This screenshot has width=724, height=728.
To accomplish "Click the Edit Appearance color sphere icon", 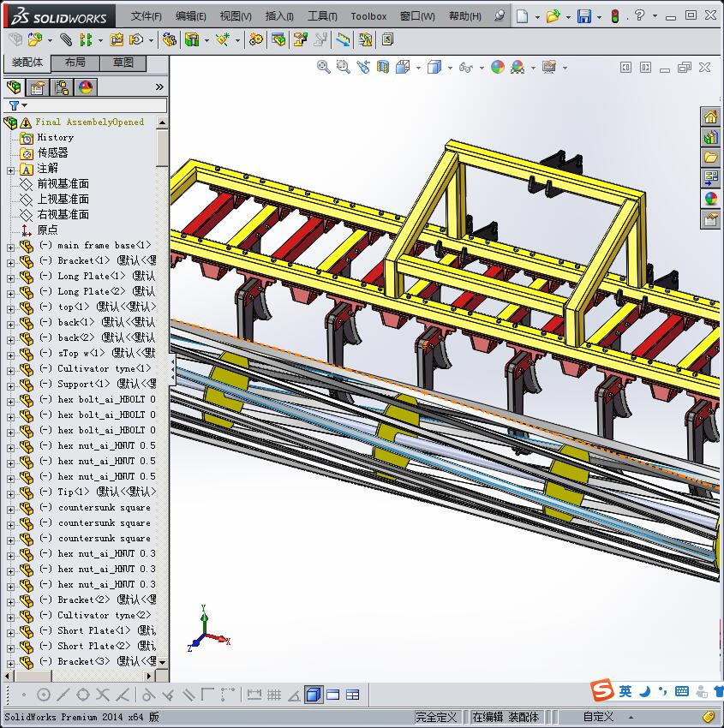I will coord(498,68).
